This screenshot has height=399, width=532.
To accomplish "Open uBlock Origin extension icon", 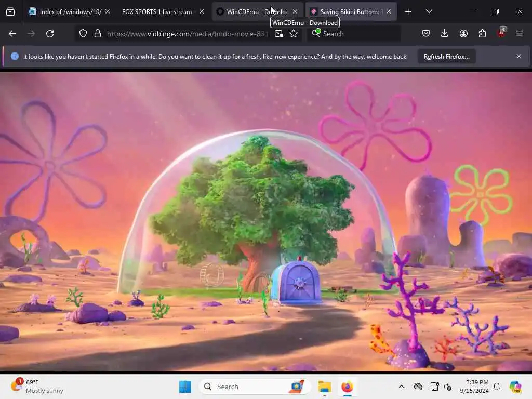I will coord(501,33).
